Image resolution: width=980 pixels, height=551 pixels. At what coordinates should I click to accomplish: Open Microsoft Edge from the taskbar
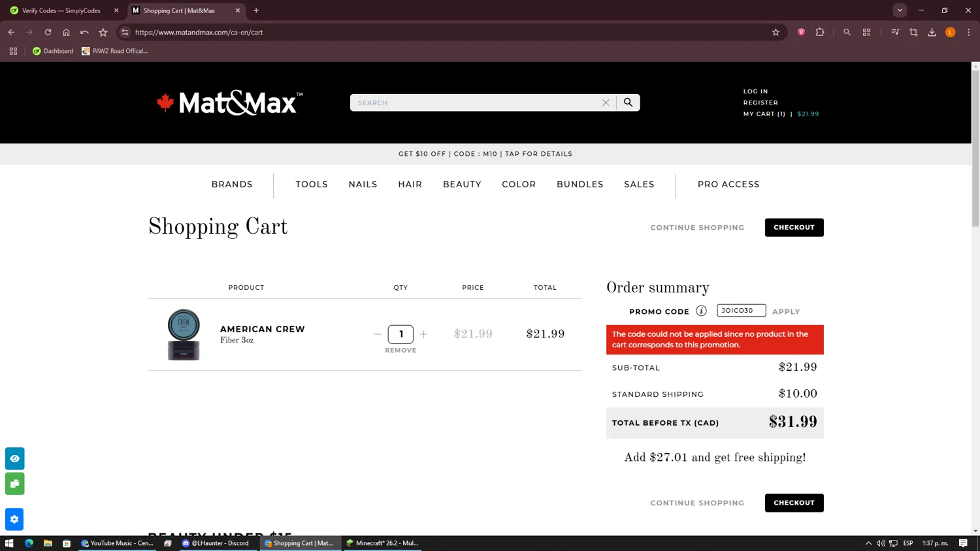coord(29,543)
